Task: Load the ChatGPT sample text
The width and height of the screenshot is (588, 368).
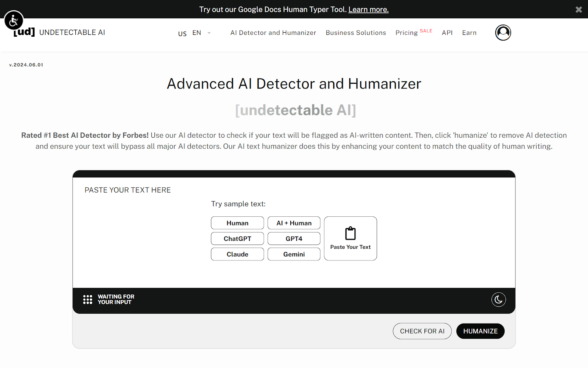Action: 237,238
